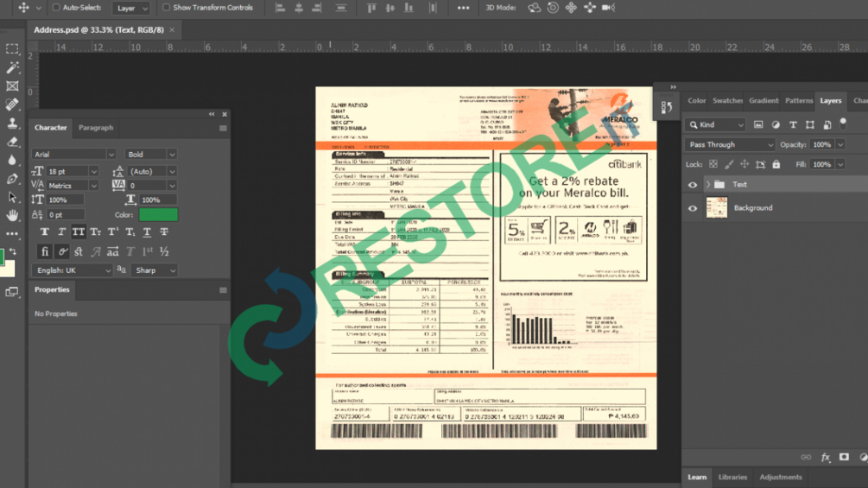The width and height of the screenshot is (868, 488).
Task: Open align and distribute more options
Action: 463,8
